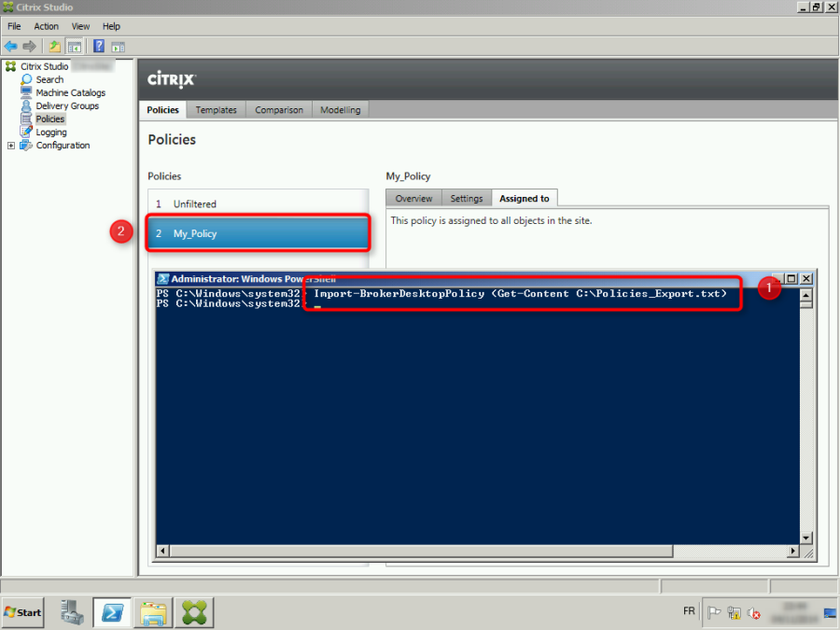The image size is (840, 630).
Task: Click the PowerShell window title bar icon
Action: 162,279
